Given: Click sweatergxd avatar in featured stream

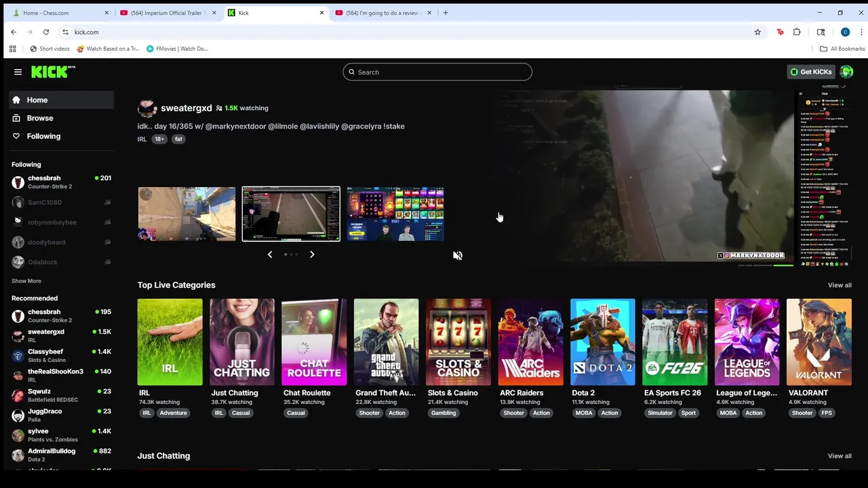Looking at the screenshot, I should tap(146, 108).
